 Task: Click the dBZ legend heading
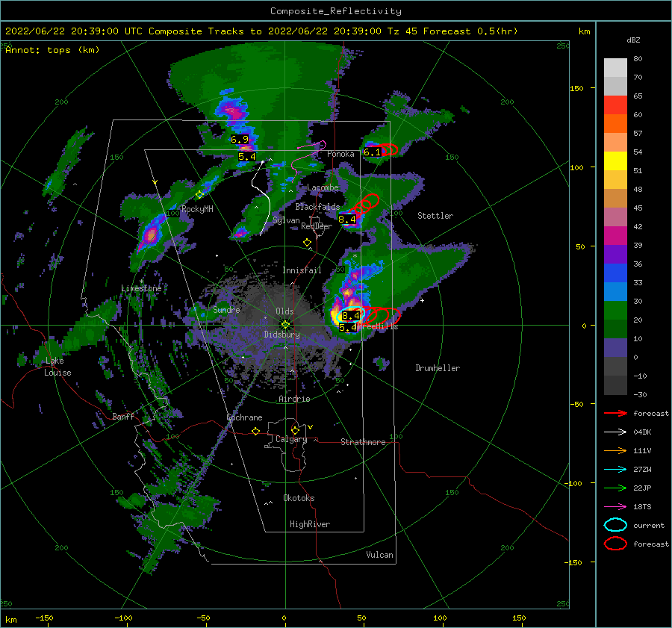click(x=633, y=40)
